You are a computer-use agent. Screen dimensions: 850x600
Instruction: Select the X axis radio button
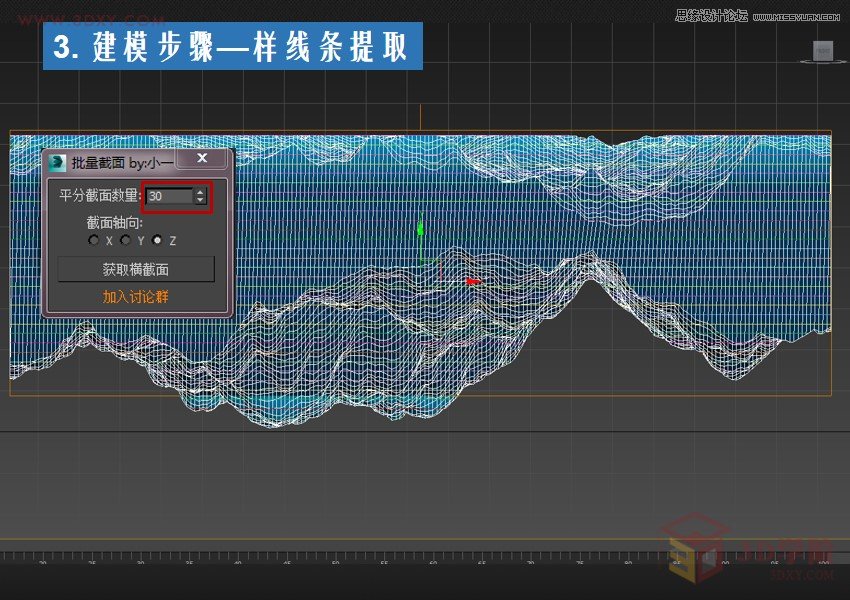tap(94, 240)
